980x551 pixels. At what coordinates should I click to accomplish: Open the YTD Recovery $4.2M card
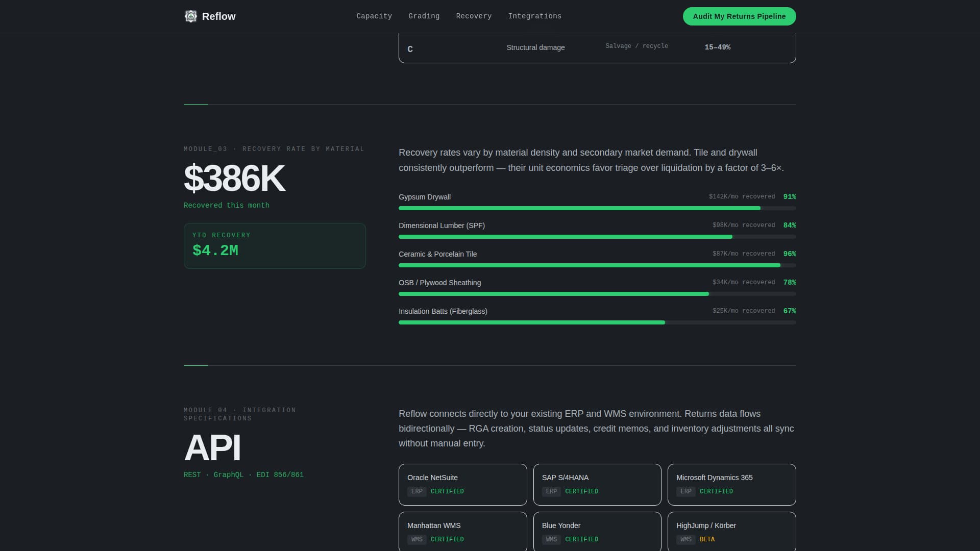coord(275,246)
